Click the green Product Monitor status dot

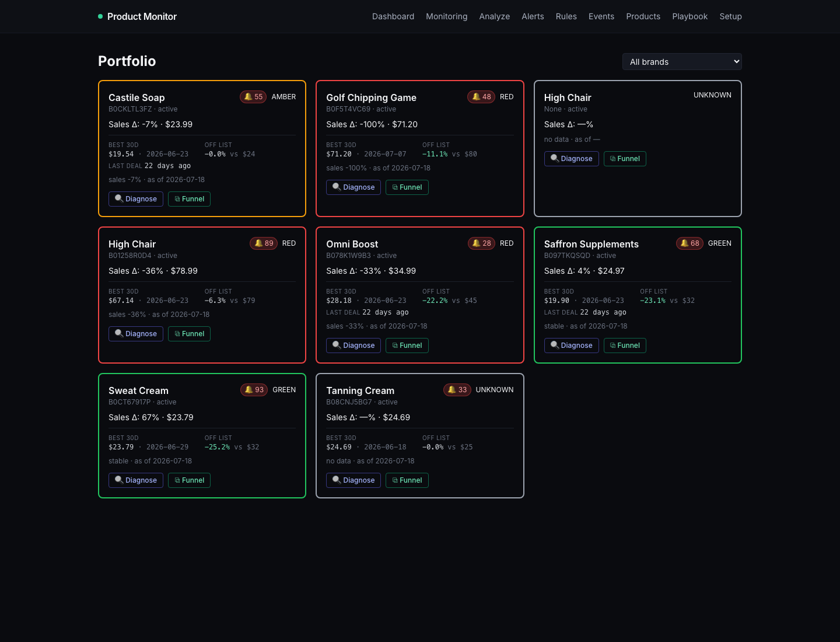click(100, 16)
